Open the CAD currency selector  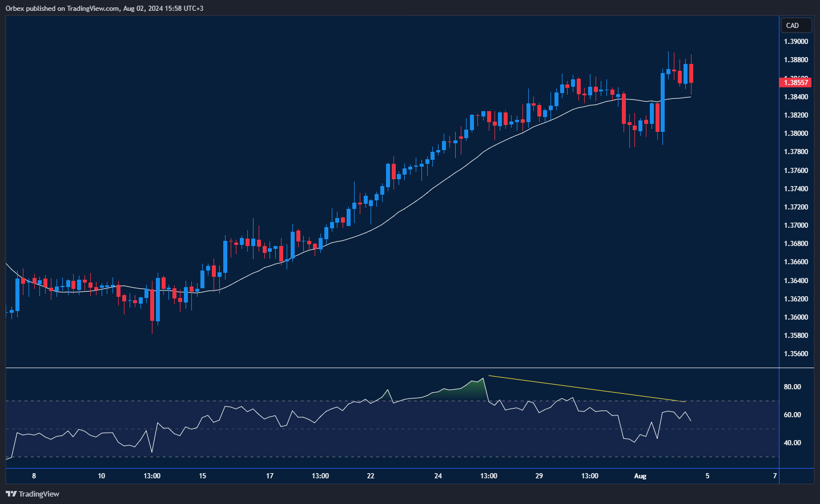tap(795, 26)
